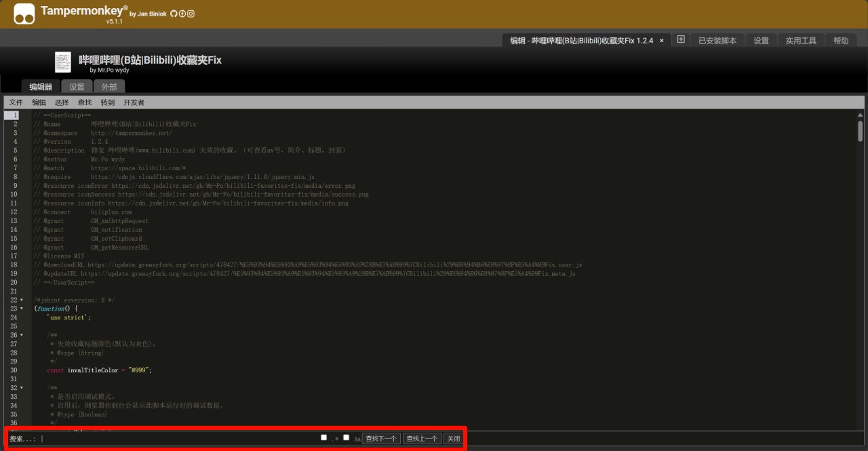Click the 查找上一个 button
Screen dimensions: 868x451
point(422,439)
